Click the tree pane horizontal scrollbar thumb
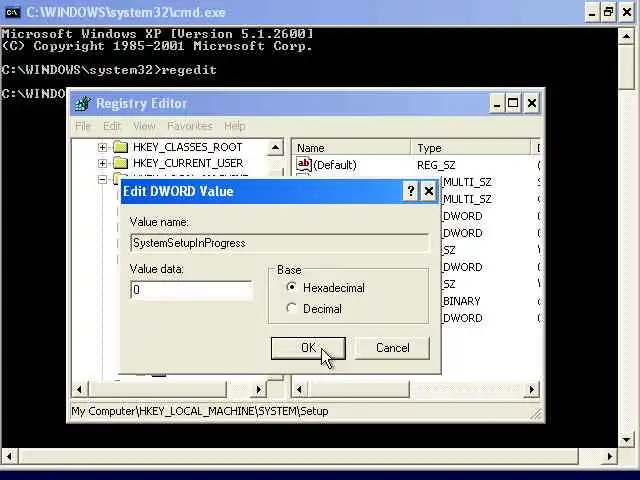 coord(157,389)
